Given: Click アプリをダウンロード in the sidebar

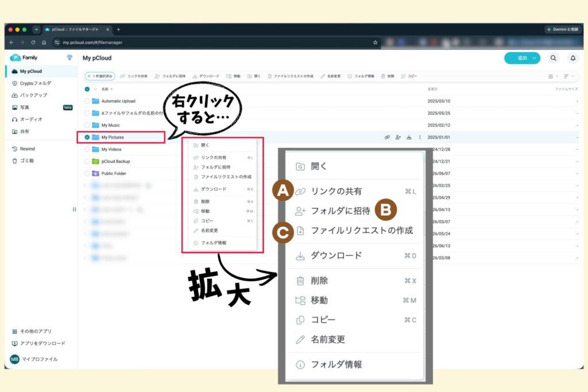Looking at the screenshot, I should click(38, 343).
